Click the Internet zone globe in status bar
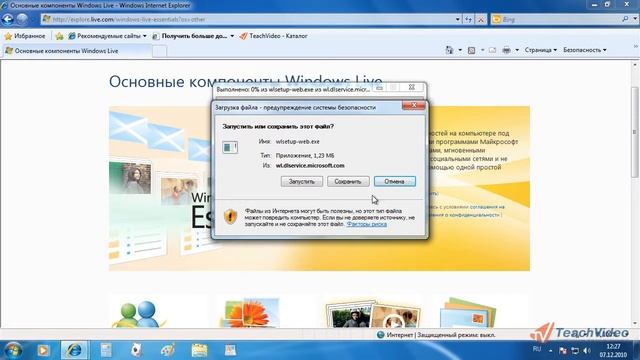 click(380, 335)
